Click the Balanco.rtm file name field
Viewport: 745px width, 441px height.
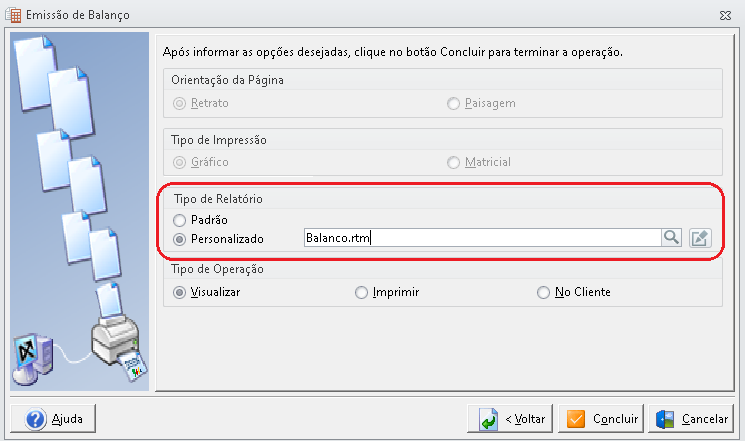(x=482, y=238)
